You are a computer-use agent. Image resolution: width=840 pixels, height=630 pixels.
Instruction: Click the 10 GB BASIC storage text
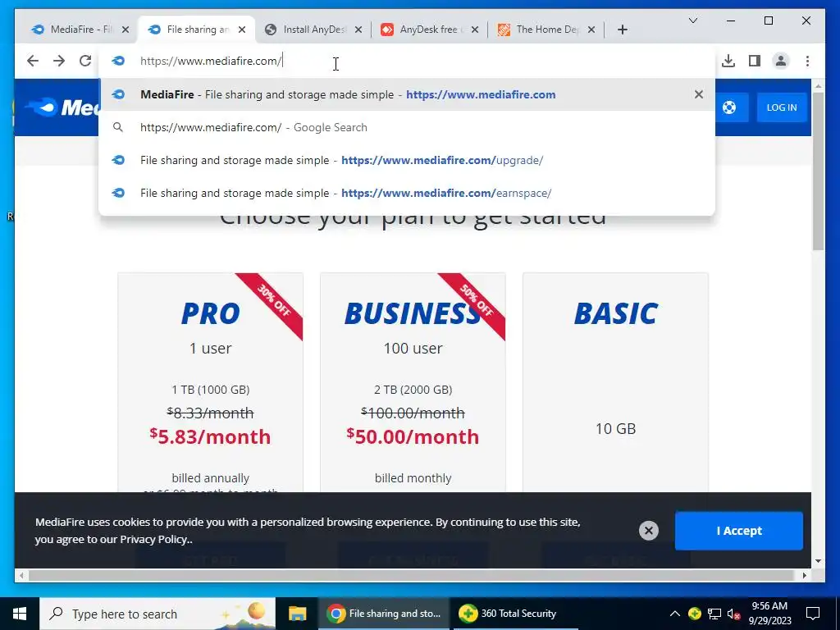click(615, 428)
